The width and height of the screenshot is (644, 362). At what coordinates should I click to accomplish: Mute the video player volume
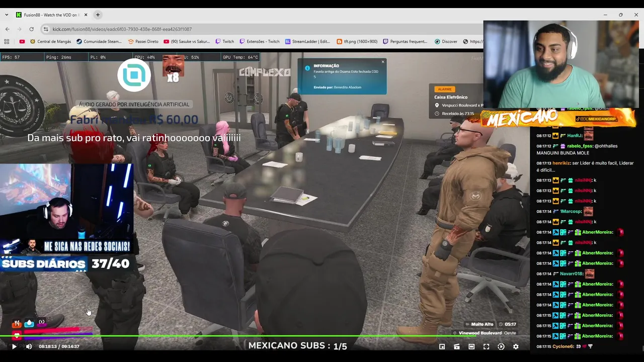click(x=29, y=346)
